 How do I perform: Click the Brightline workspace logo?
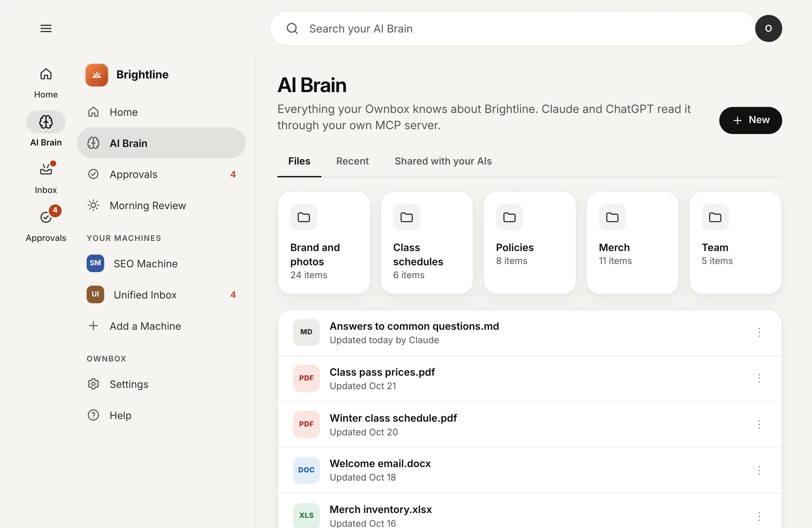(x=97, y=75)
